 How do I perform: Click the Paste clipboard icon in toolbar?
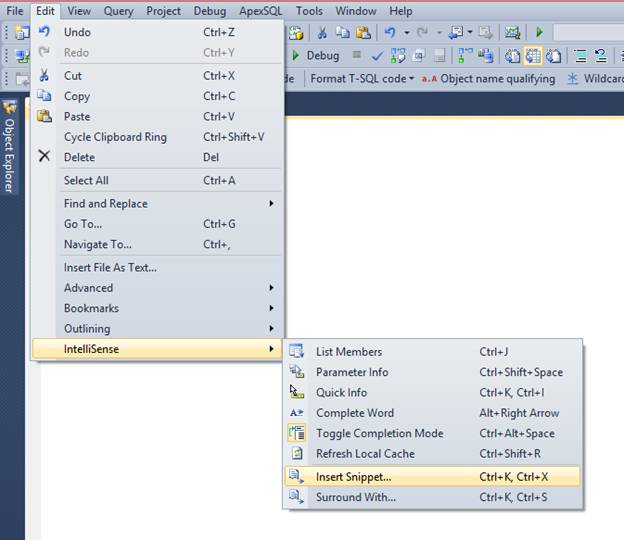tap(364, 33)
